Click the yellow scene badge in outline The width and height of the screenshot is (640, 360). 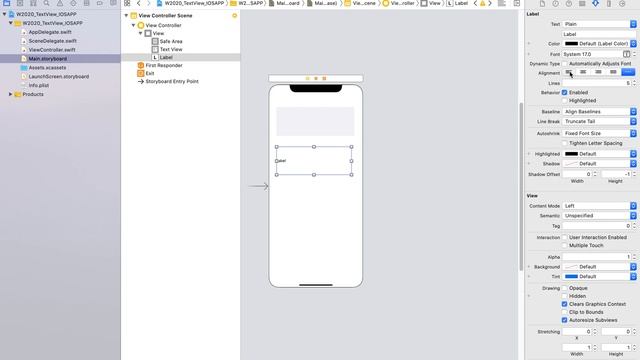[235, 16]
